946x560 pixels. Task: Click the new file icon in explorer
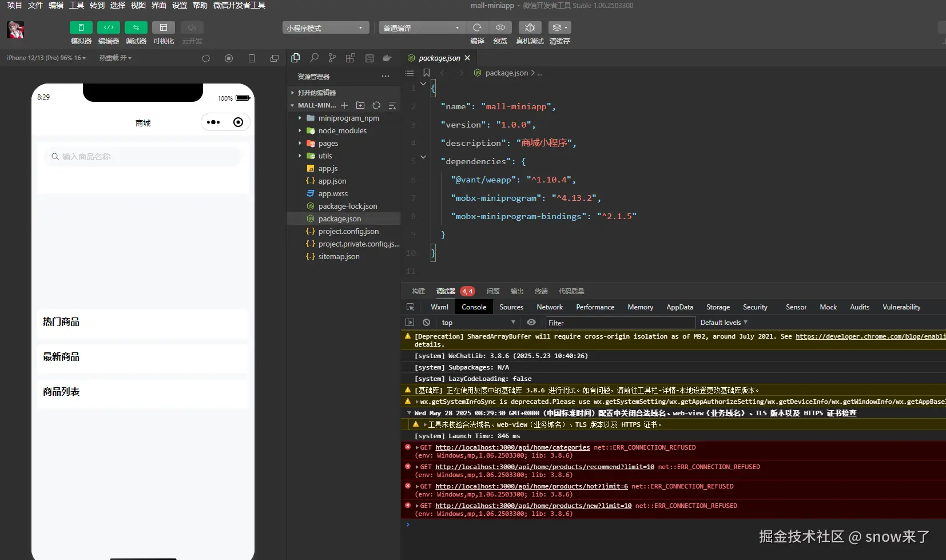pyautogui.click(x=344, y=105)
